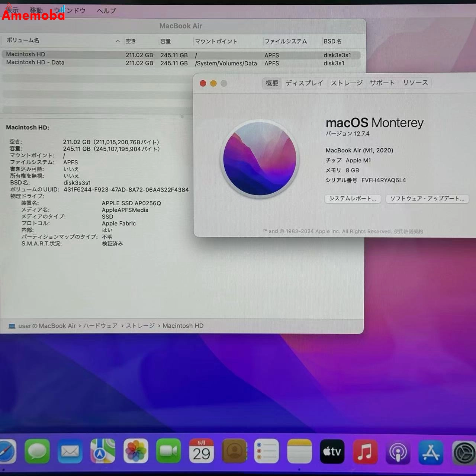Open the Photos app

point(136,452)
